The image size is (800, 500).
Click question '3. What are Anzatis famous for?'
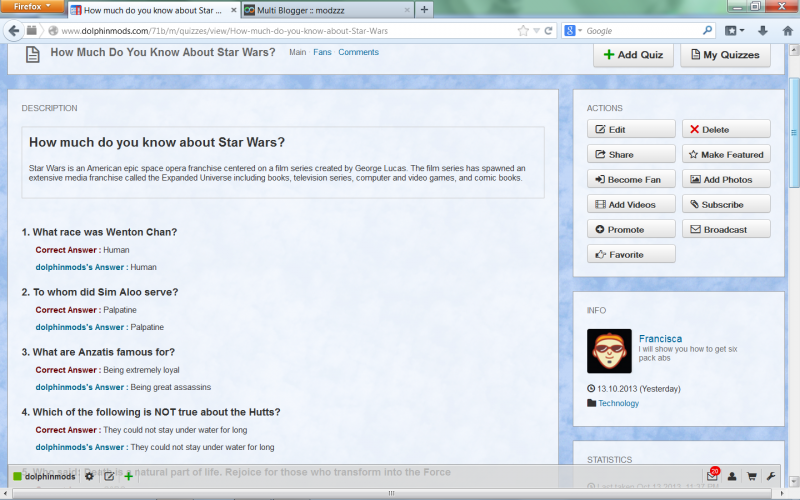[98, 352]
